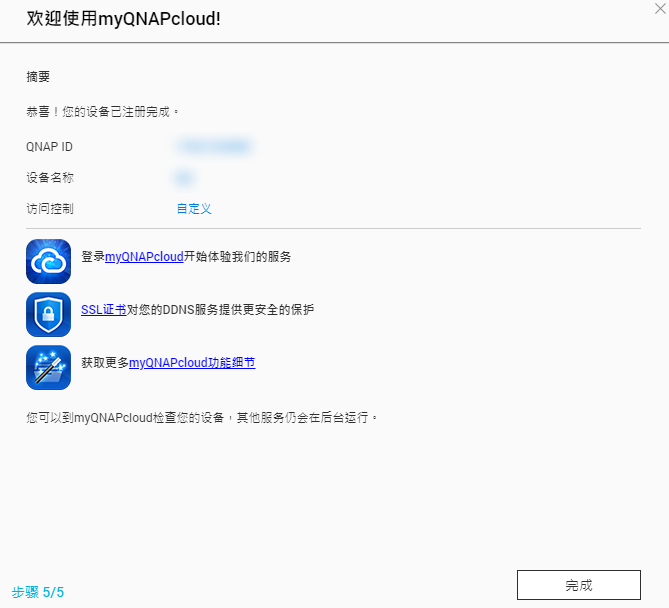Viewport: 669px width, 608px height.
Task: Open the SSL证书 link
Action: (x=103, y=310)
